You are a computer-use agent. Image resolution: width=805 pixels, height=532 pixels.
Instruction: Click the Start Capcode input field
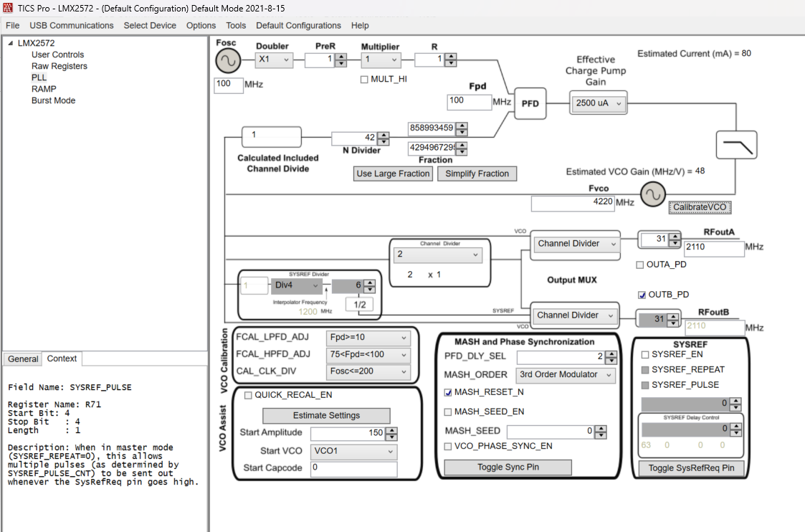pos(353,468)
